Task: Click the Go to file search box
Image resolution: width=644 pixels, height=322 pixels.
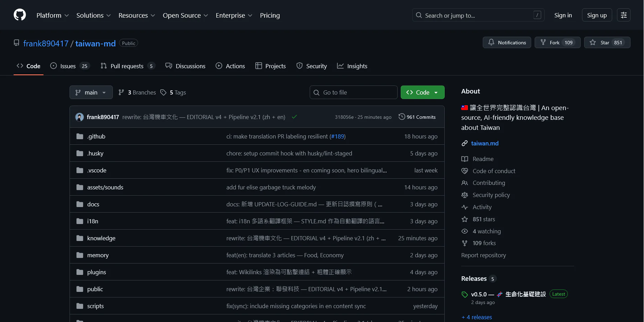Action: pyautogui.click(x=354, y=92)
